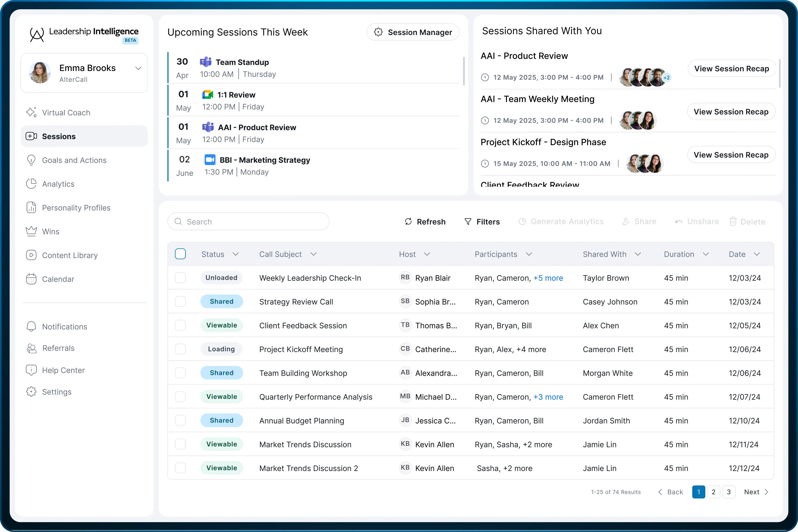Click the Session Manager button
This screenshot has width=798, height=532.
coord(413,32)
